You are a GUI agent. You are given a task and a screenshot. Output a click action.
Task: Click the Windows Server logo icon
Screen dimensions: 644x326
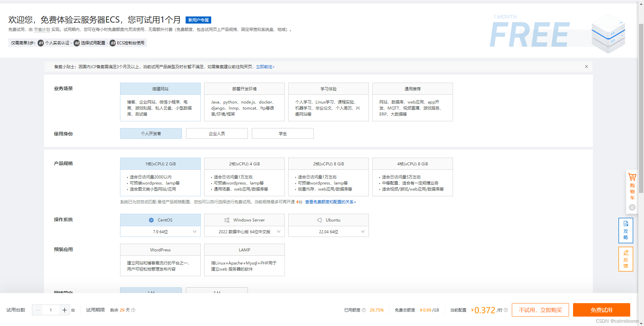pyautogui.click(x=227, y=220)
